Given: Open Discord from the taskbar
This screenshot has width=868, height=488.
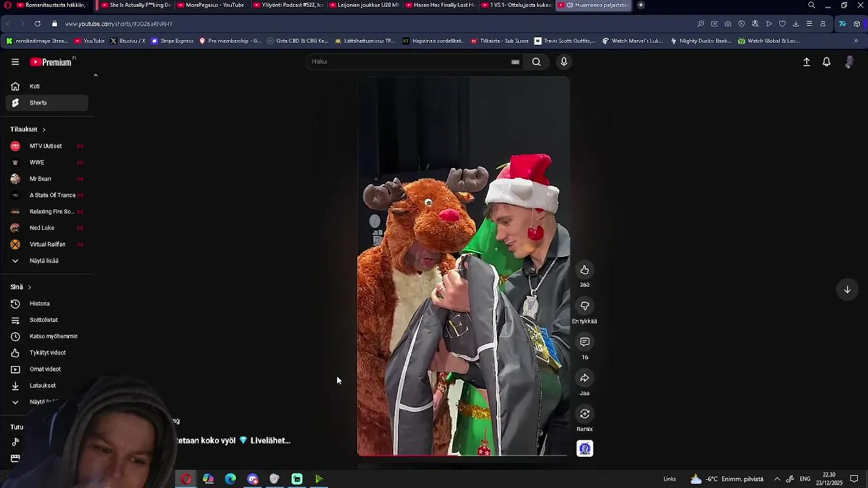Looking at the screenshot, I should pos(253,479).
